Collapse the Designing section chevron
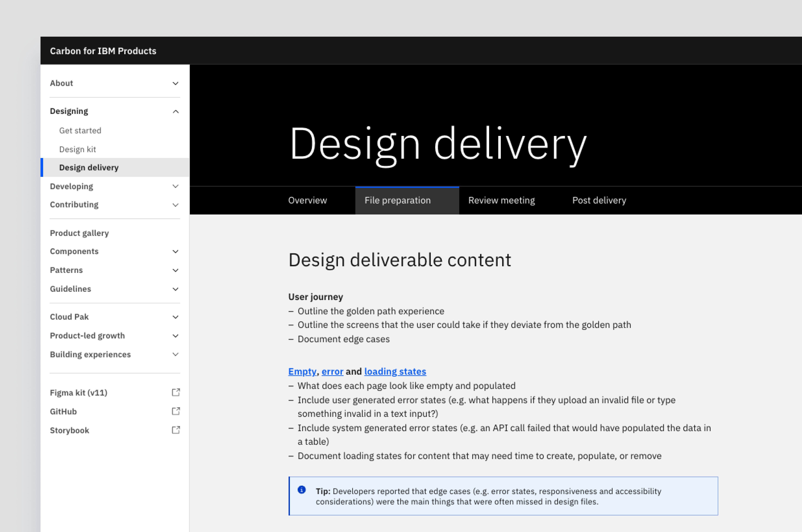The height and width of the screenshot is (532, 802). click(176, 111)
